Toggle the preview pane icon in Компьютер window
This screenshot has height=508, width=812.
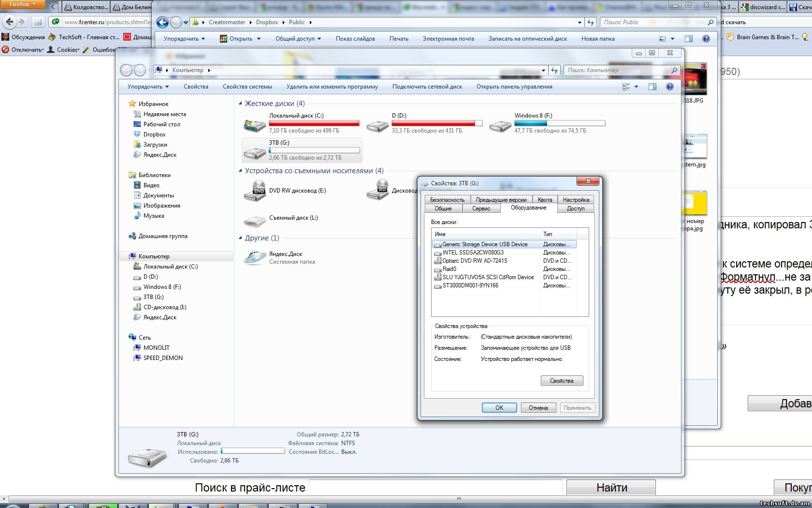coord(652,87)
